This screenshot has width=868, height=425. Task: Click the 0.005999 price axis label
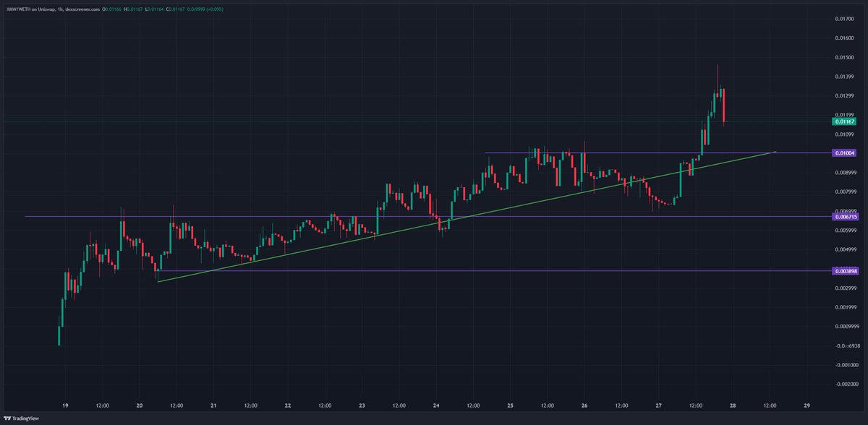(x=846, y=231)
